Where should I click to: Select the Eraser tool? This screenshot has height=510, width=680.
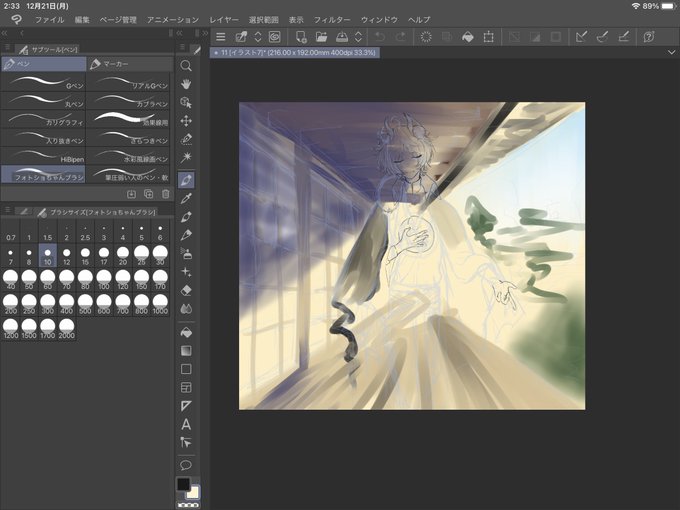point(186,290)
